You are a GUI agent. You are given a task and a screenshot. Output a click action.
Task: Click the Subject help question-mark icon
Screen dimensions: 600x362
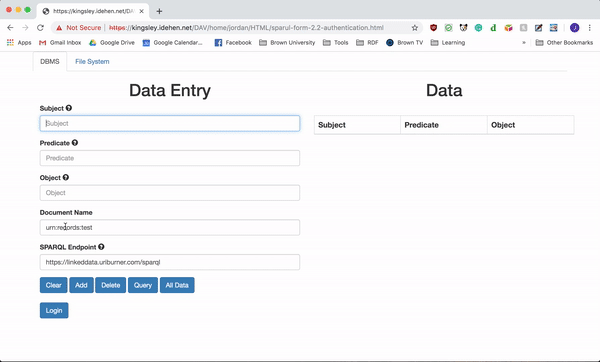(x=68, y=108)
